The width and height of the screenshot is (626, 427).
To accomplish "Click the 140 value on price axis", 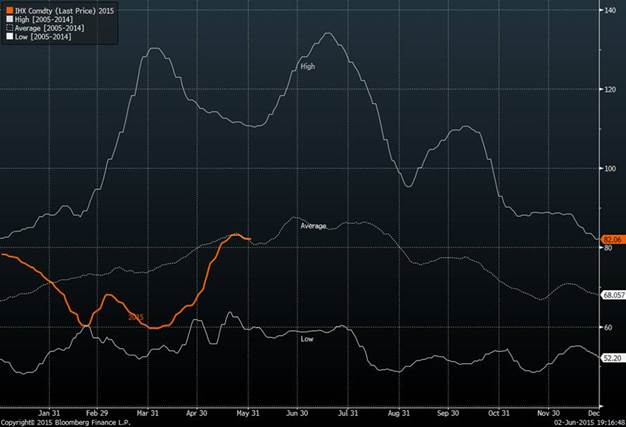I will (609, 10).
